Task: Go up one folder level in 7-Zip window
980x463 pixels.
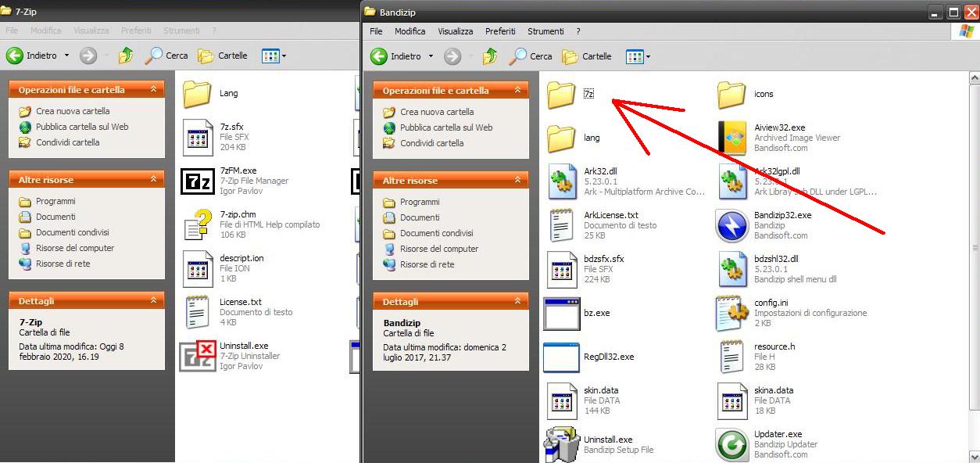Action: pos(126,56)
